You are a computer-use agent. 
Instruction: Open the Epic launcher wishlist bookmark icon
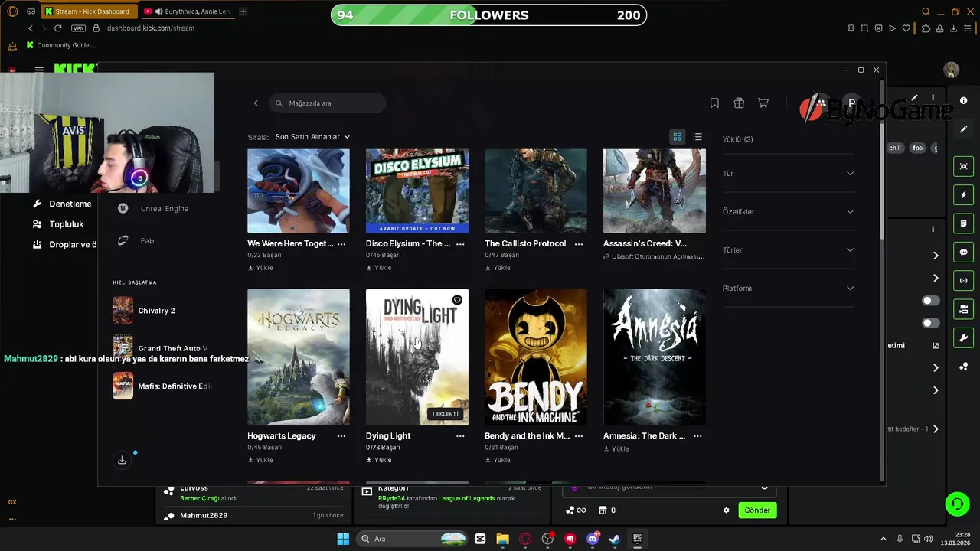pyautogui.click(x=714, y=103)
